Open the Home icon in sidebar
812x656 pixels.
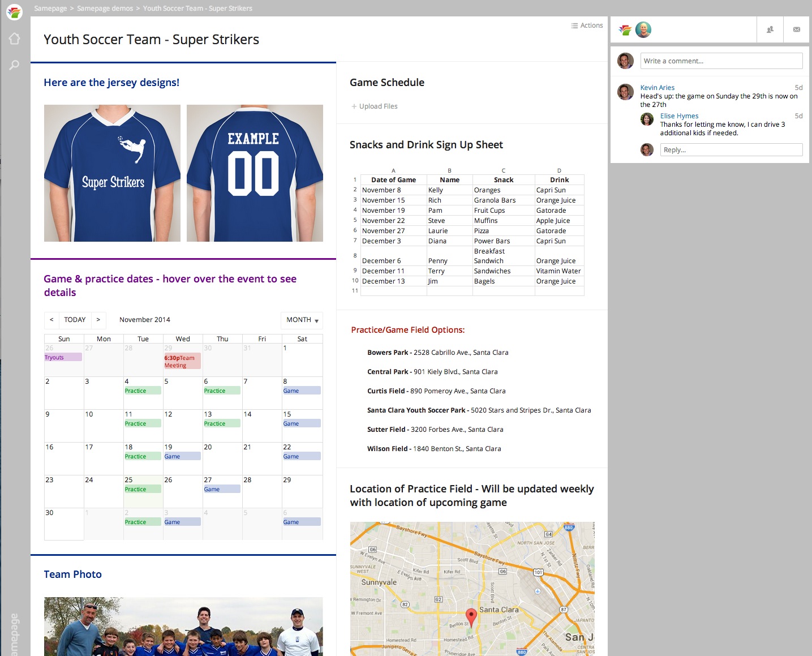(14, 38)
